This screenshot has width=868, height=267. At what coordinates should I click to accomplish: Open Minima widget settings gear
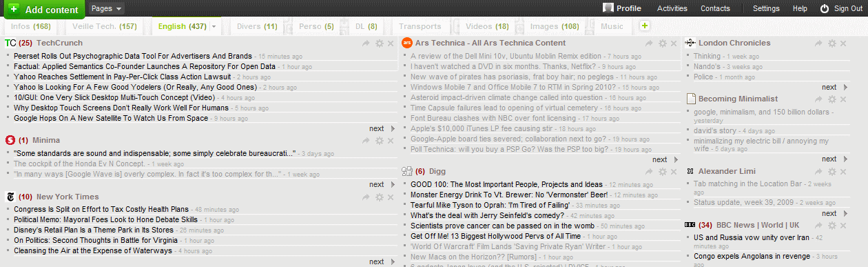(379, 141)
